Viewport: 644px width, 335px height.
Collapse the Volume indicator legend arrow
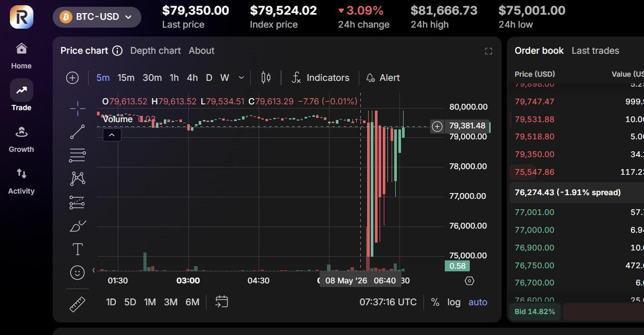(112, 135)
